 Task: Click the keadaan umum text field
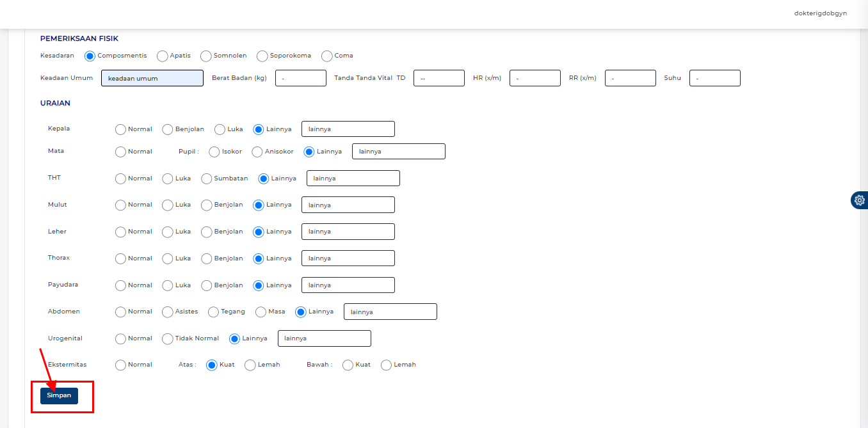(152, 77)
